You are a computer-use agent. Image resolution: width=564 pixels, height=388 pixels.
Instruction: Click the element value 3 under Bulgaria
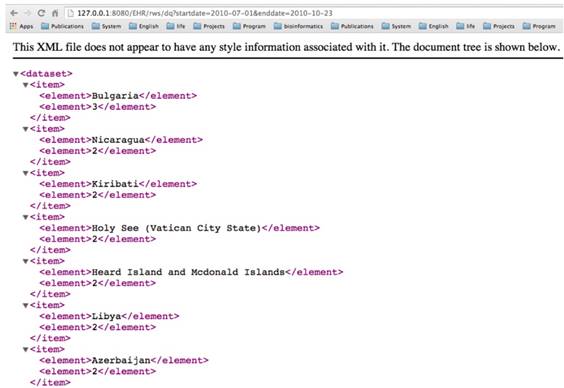95,107
